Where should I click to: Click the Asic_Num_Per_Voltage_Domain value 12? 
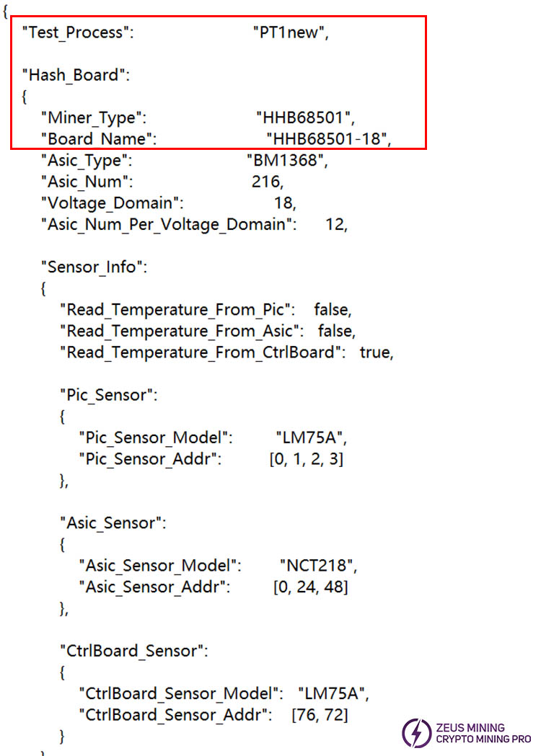(x=336, y=225)
